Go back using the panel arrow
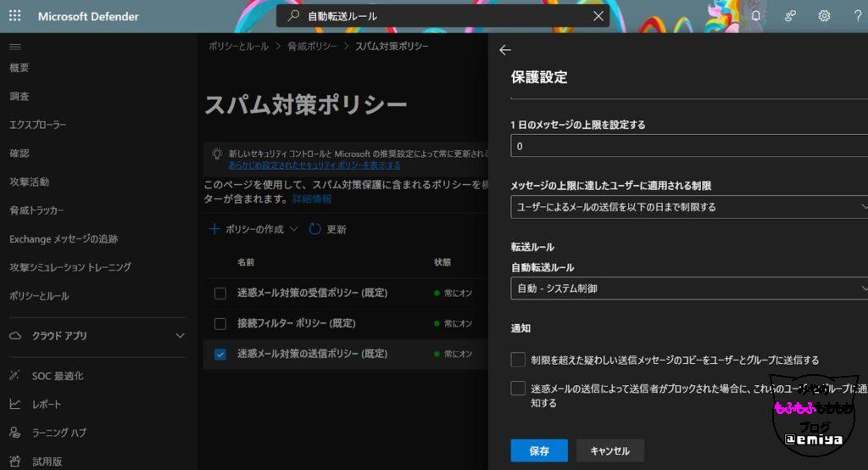 point(505,50)
